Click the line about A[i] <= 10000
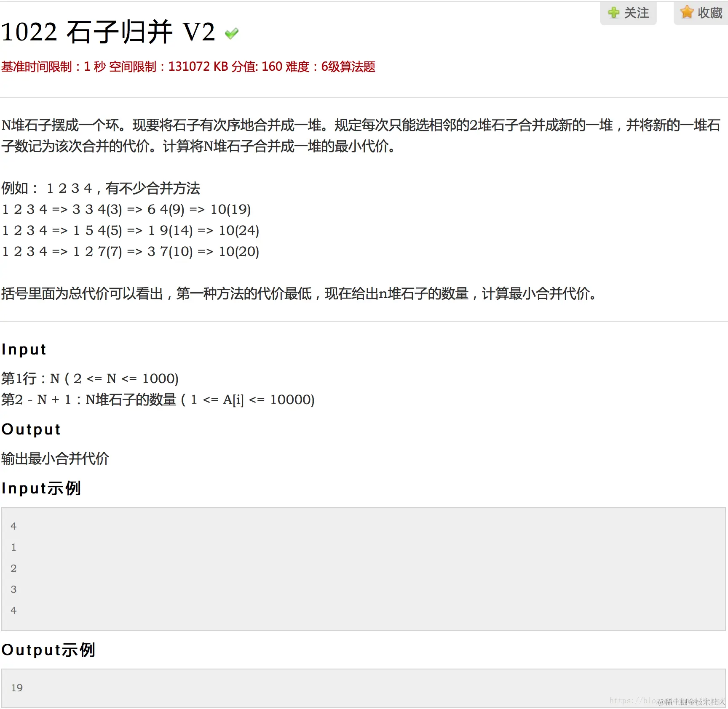 [158, 400]
